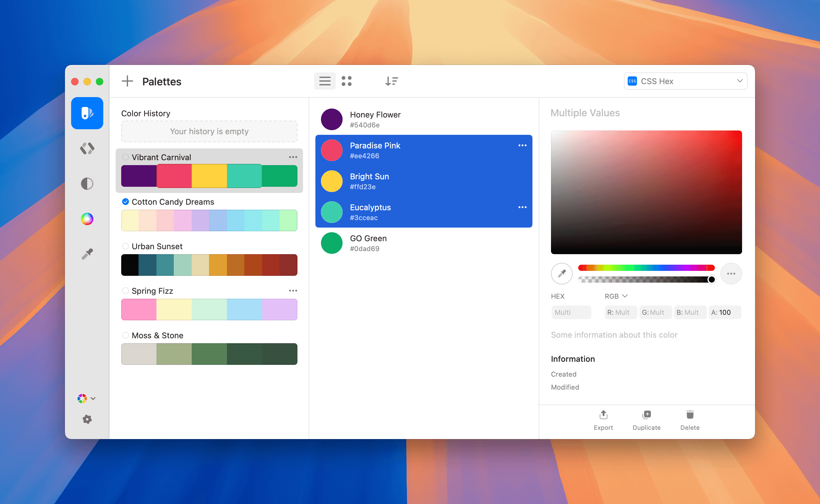Viewport: 820px width, 504px height.
Task: Open the color wheel tool in the sidebar
Action: (x=87, y=219)
